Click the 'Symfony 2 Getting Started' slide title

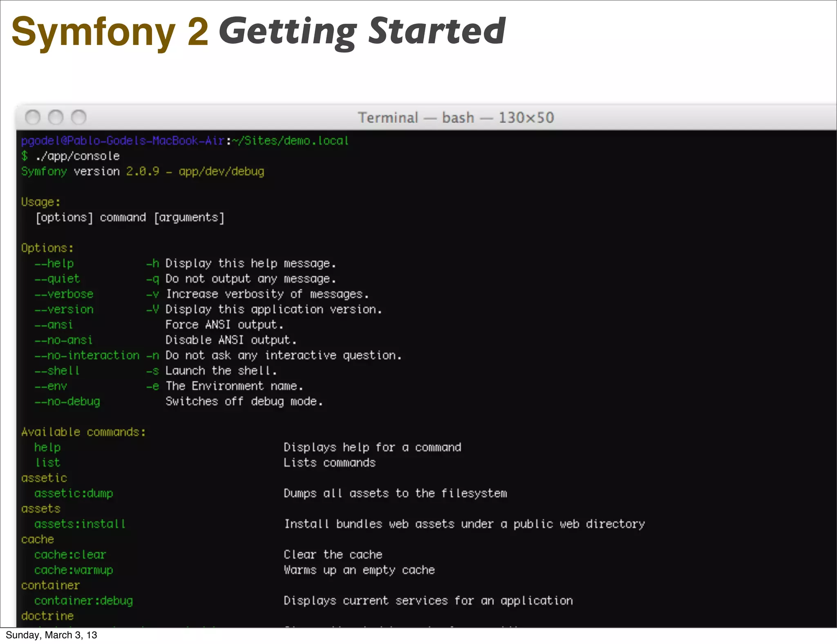click(x=258, y=33)
